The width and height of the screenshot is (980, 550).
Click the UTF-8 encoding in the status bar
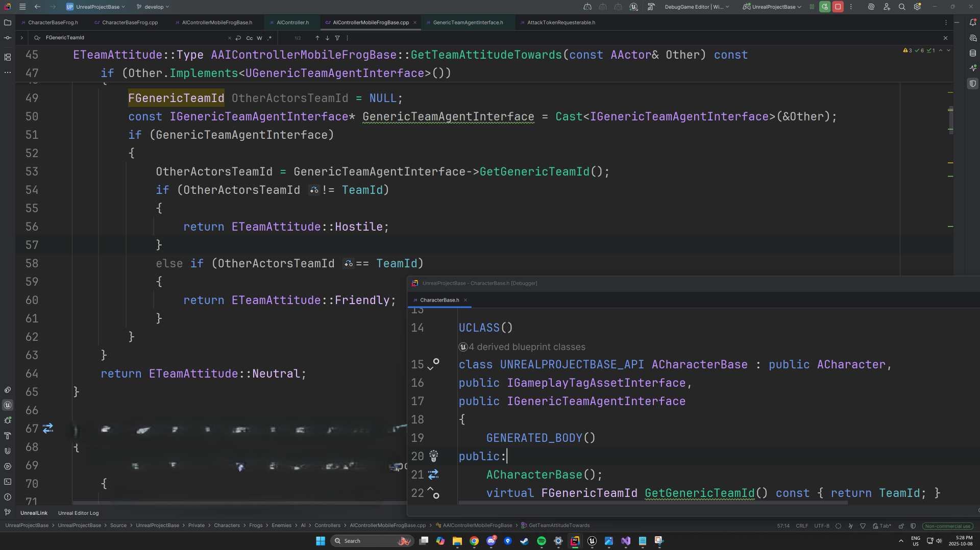click(821, 526)
